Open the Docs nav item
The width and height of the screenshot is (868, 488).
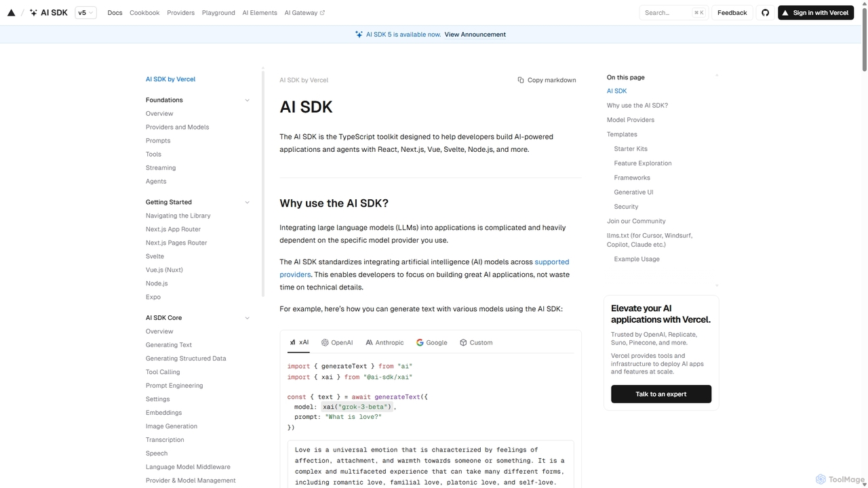[115, 13]
